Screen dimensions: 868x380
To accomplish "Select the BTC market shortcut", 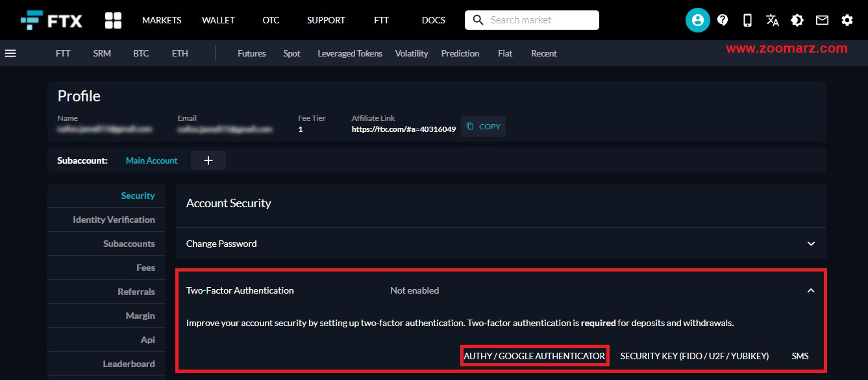I will [141, 53].
